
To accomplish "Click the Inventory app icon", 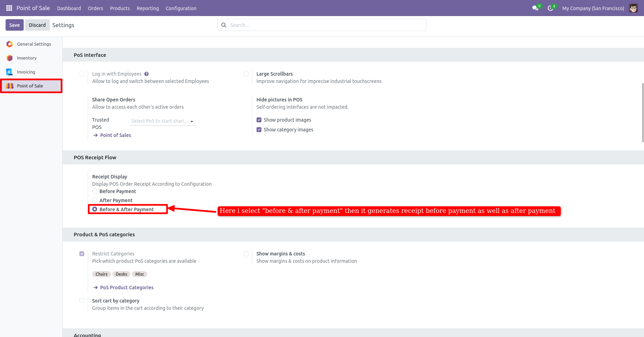I will point(10,58).
